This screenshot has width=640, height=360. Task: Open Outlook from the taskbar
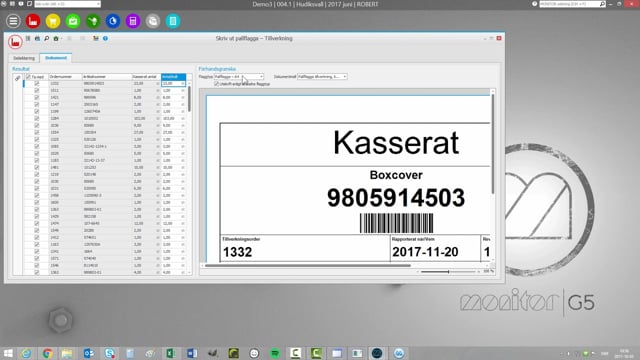[x=89, y=353]
